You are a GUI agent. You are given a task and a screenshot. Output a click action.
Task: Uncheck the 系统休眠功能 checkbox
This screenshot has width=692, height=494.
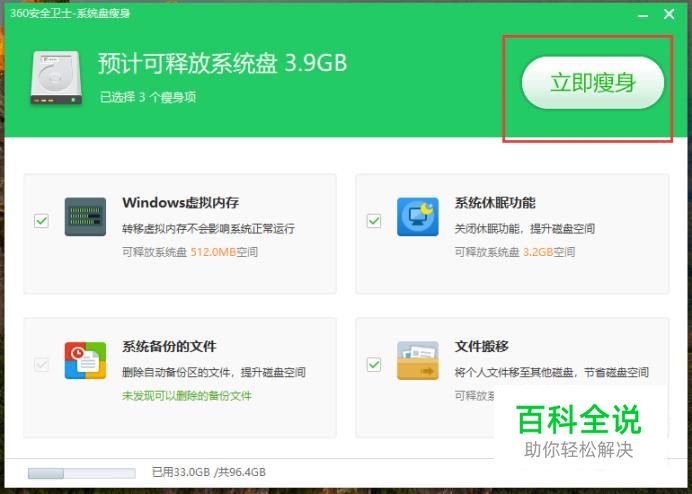[x=374, y=221]
